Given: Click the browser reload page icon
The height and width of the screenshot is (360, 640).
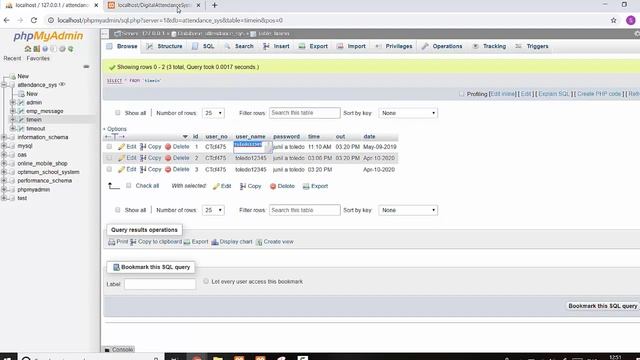Looking at the screenshot, I should pos(34,20).
